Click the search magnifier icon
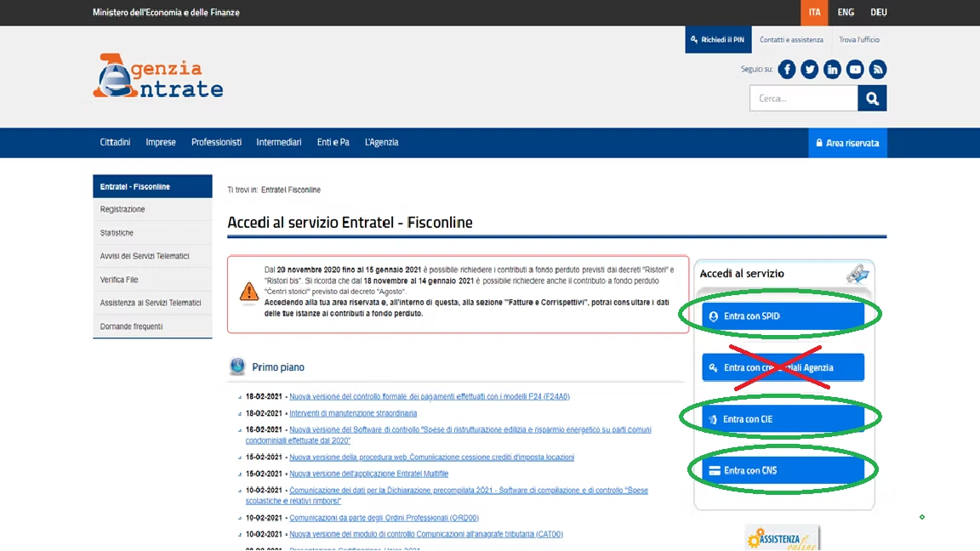980x551 pixels. tap(872, 99)
